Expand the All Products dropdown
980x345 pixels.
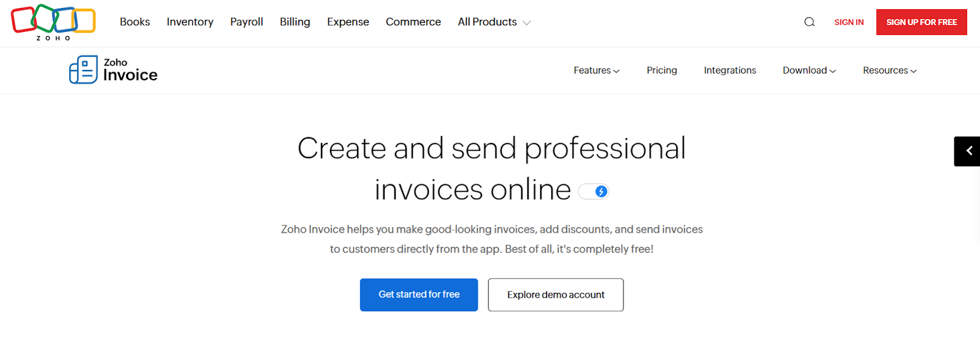(x=494, y=22)
